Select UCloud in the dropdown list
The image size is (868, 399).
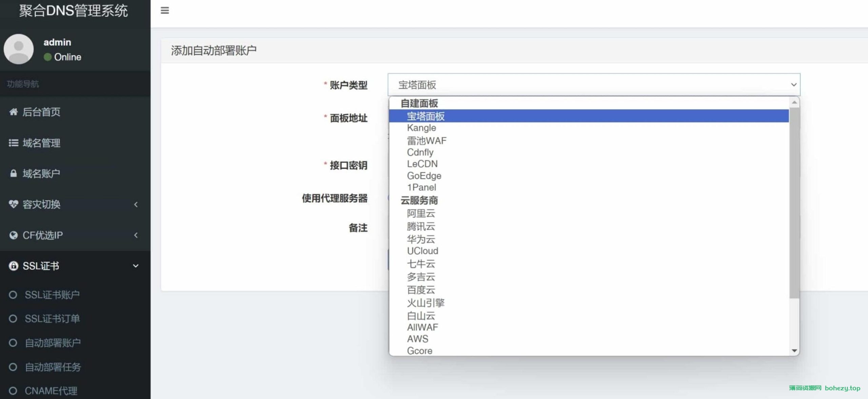pos(589,251)
